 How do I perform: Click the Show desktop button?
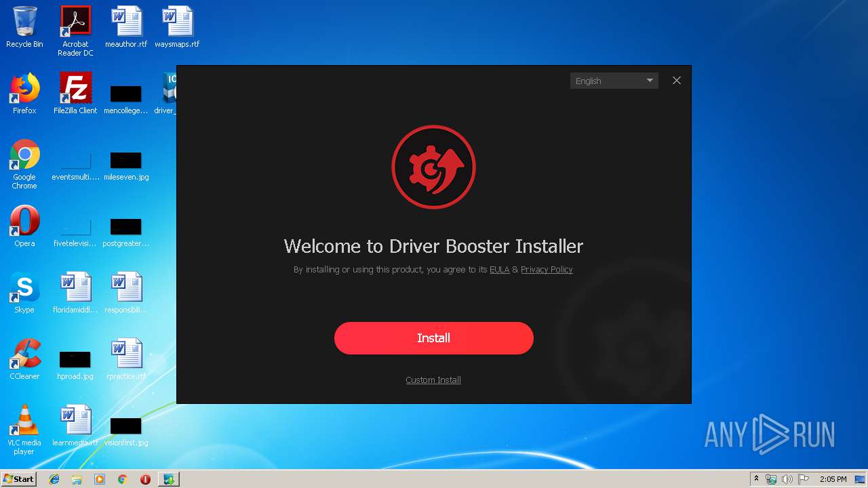(861, 479)
